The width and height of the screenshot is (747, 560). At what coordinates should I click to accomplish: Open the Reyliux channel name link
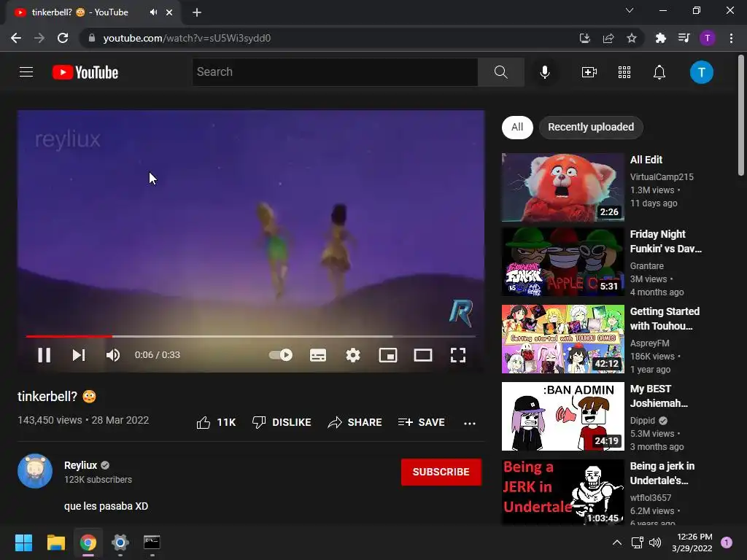tap(80, 465)
